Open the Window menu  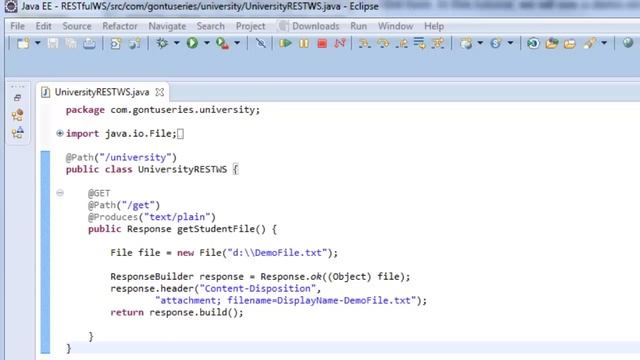[396, 26]
